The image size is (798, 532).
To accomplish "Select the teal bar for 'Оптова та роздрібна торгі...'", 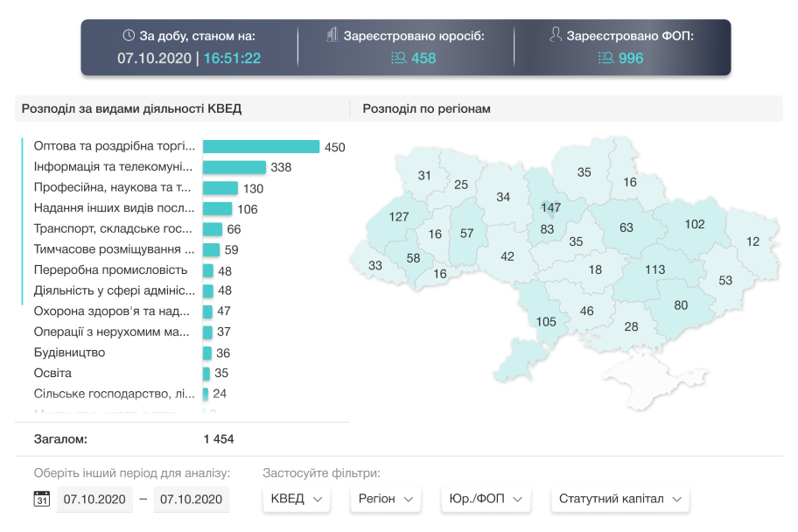I will 260,146.
